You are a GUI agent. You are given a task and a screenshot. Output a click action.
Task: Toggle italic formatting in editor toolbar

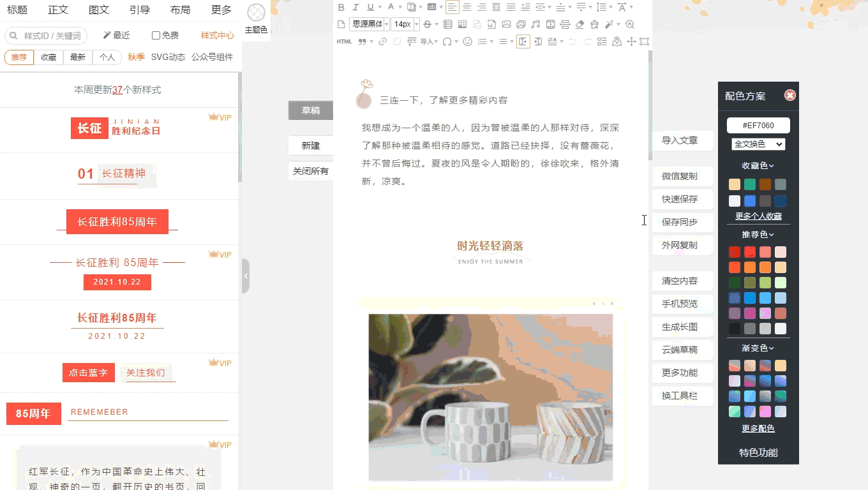point(355,7)
